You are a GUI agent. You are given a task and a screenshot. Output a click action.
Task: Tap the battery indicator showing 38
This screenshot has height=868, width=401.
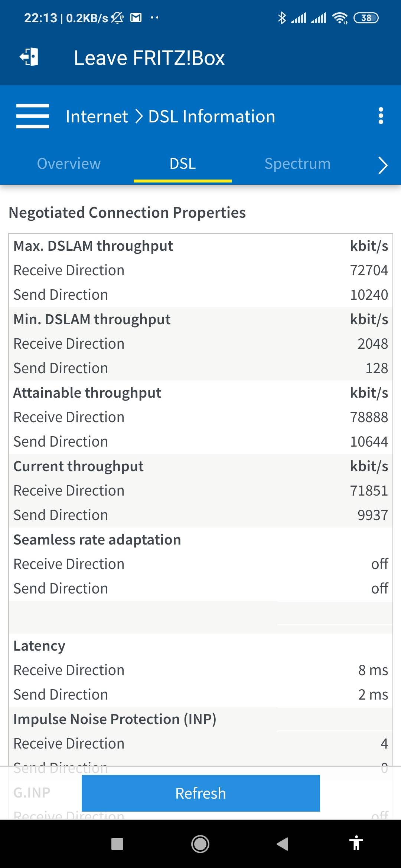point(366,18)
